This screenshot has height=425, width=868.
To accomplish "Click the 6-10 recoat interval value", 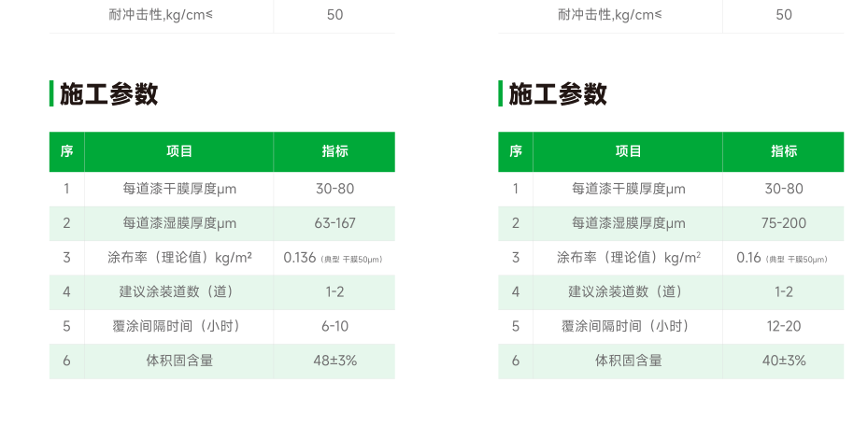I will [334, 326].
